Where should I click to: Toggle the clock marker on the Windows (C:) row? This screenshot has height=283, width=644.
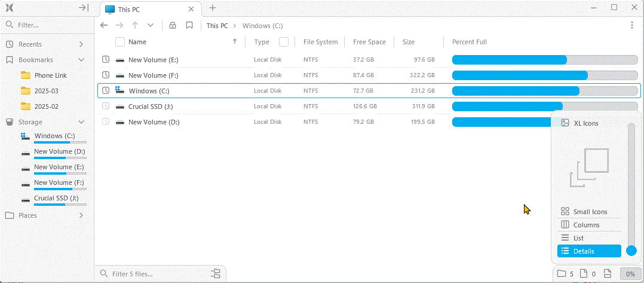106,91
